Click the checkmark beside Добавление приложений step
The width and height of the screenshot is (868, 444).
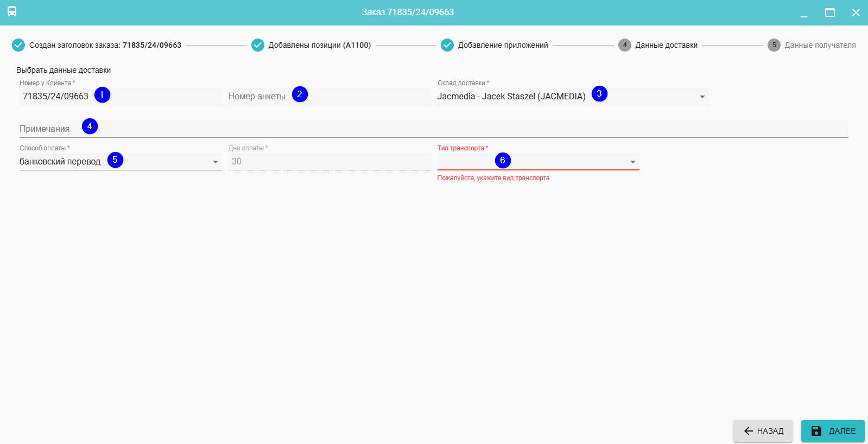447,45
